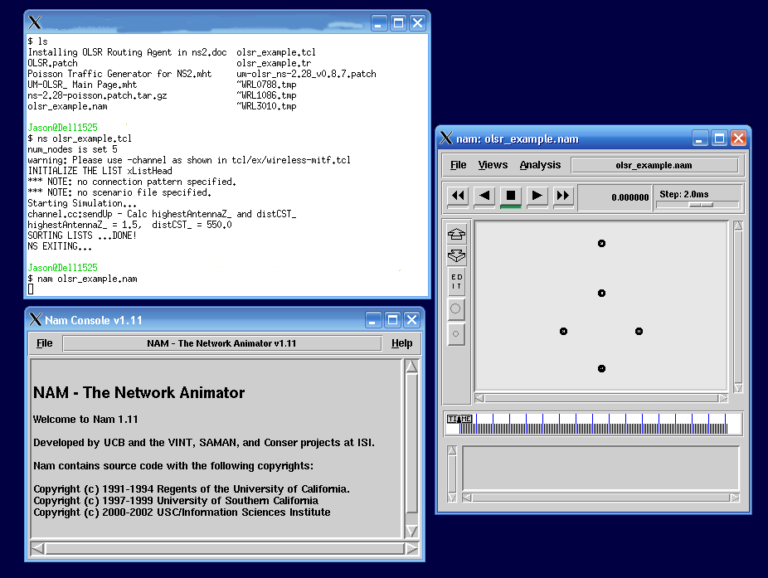Click the zoom in up-arrow icon
Image resolution: width=768 pixels, height=578 pixels.
pos(457,234)
